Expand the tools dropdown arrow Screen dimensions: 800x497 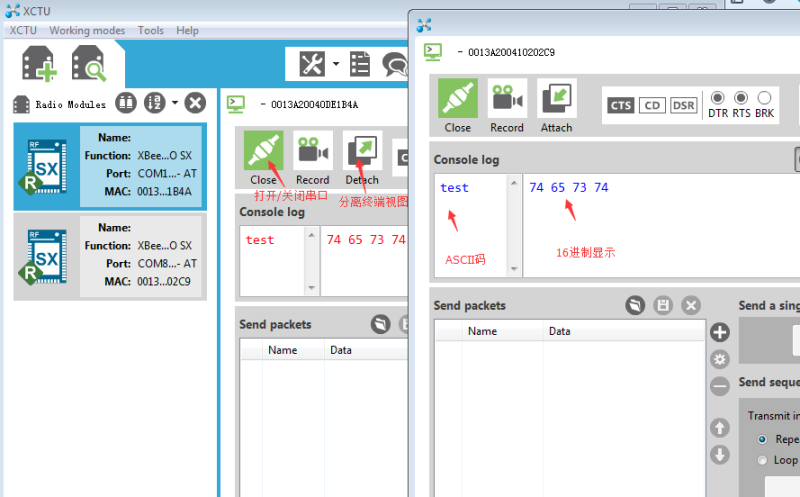(336, 64)
